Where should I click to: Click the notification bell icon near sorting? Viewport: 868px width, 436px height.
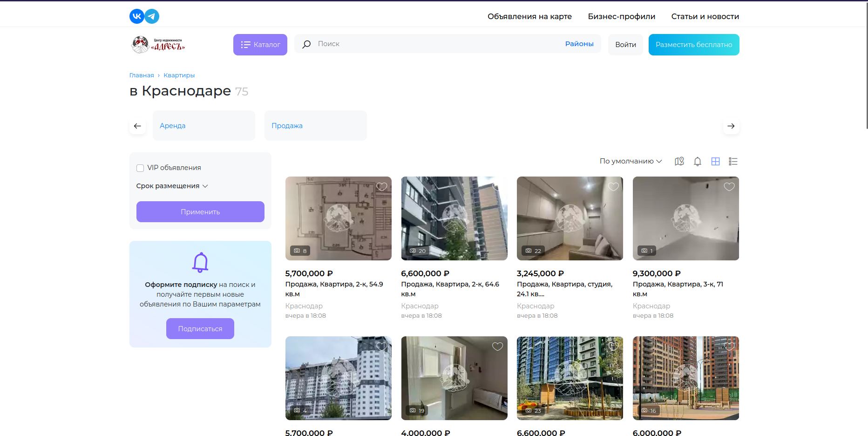coord(697,161)
